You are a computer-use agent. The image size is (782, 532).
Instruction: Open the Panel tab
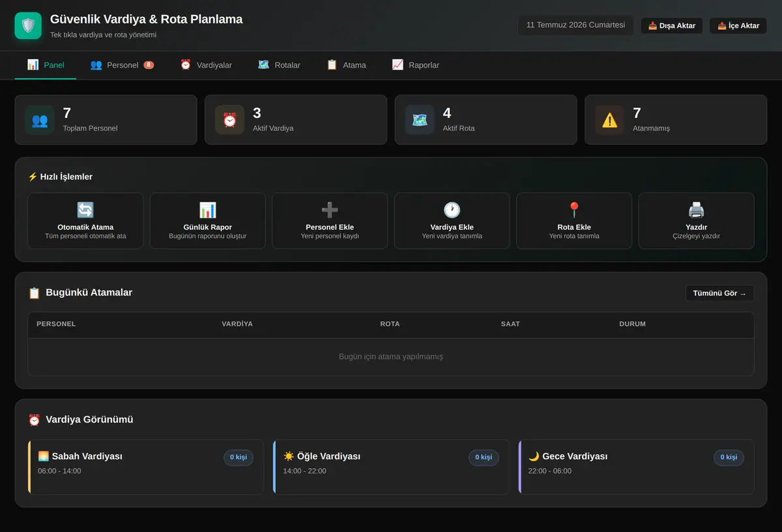(x=46, y=65)
